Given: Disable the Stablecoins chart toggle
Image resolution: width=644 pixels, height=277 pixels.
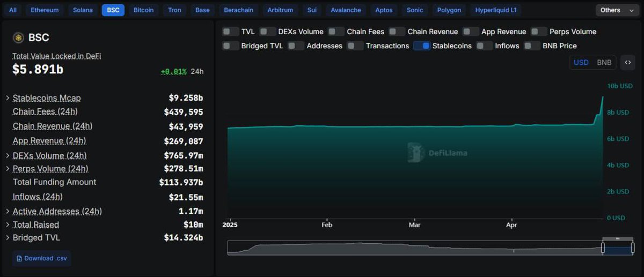Looking at the screenshot, I should coord(422,46).
